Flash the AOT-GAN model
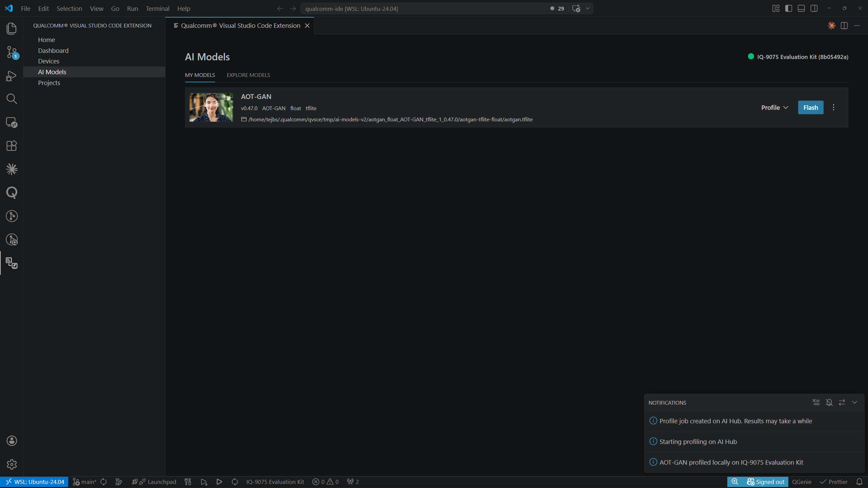 coord(810,107)
